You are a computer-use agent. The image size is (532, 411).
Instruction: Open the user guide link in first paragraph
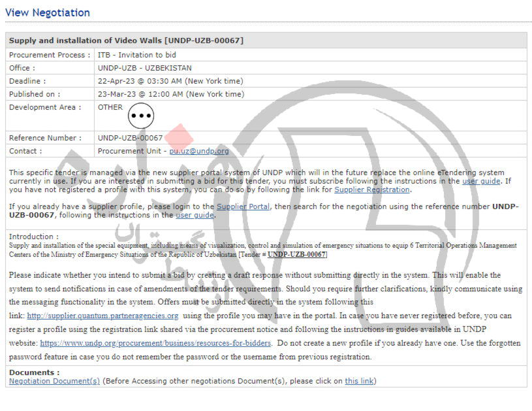click(x=482, y=181)
